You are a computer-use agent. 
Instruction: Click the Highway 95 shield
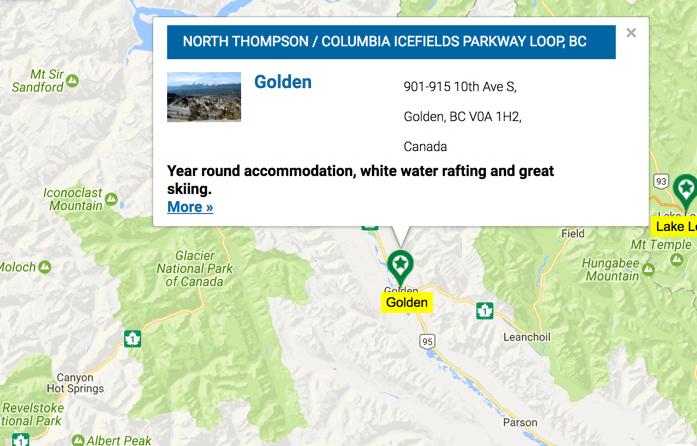[428, 342]
